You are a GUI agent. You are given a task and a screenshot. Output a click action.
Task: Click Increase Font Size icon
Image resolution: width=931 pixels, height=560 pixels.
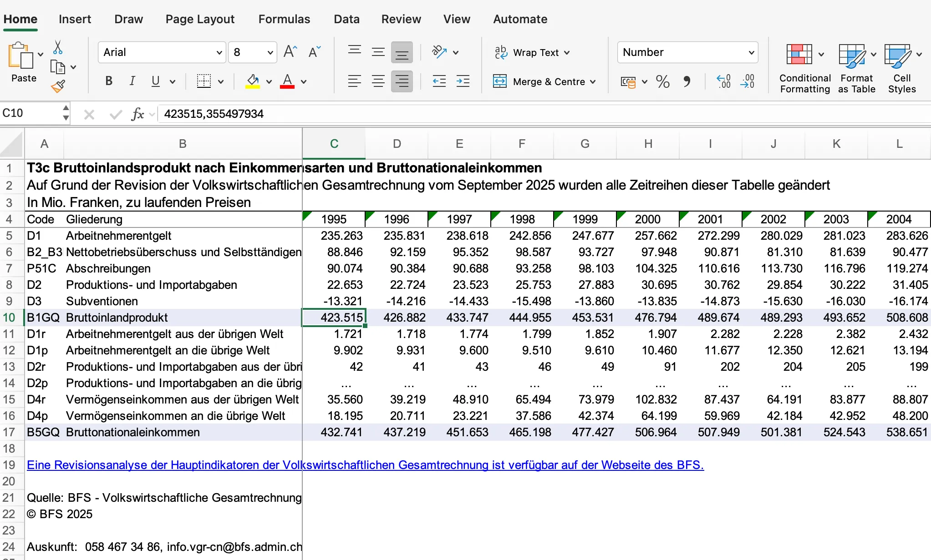pyautogui.click(x=290, y=52)
